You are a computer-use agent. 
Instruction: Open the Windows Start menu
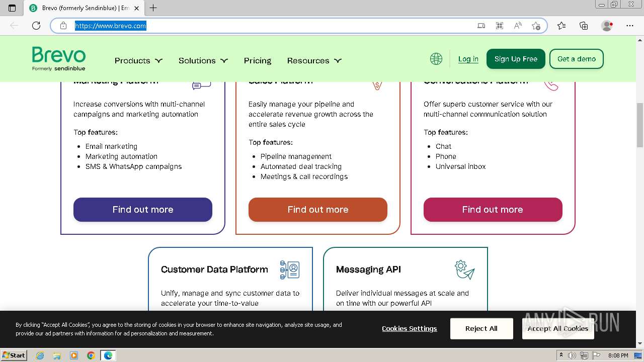coord(14,355)
